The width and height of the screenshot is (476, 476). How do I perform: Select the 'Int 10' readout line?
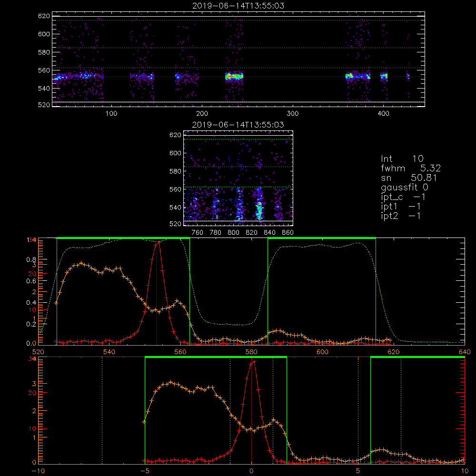402,159
